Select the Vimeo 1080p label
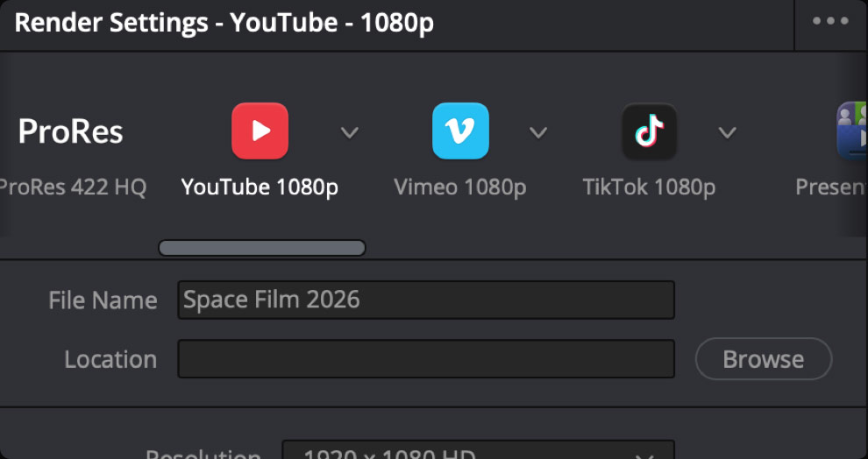The height and width of the screenshot is (459, 868). pos(460,187)
